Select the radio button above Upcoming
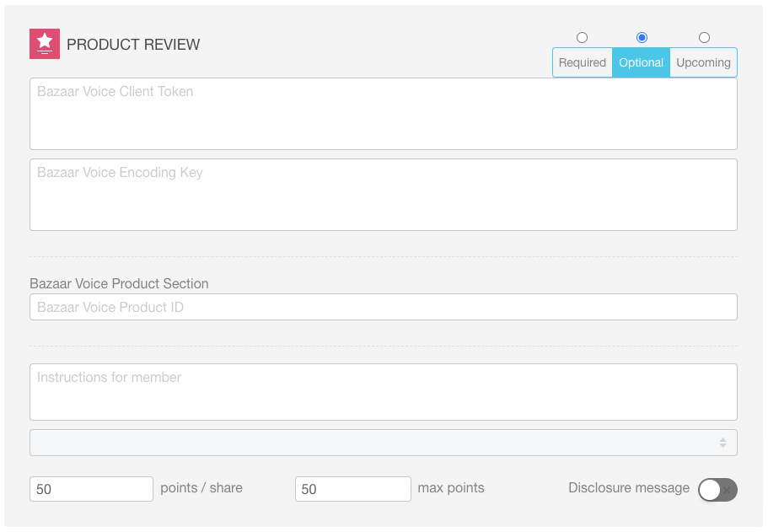 (x=704, y=37)
